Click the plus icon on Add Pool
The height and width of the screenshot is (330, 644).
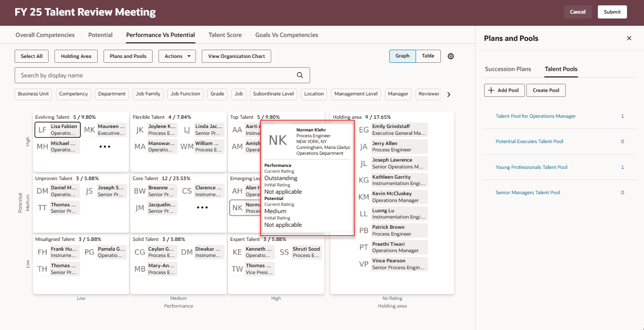click(x=491, y=90)
